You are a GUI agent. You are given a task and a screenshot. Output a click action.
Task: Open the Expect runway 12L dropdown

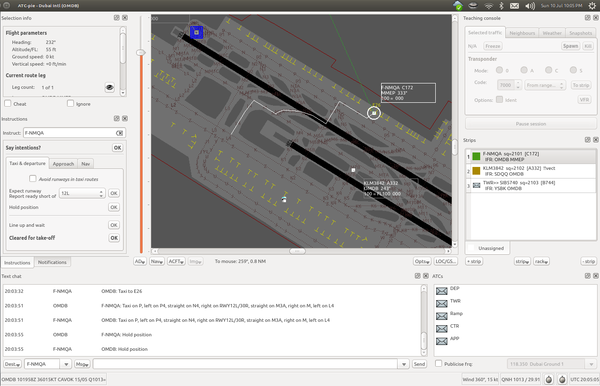pos(82,193)
